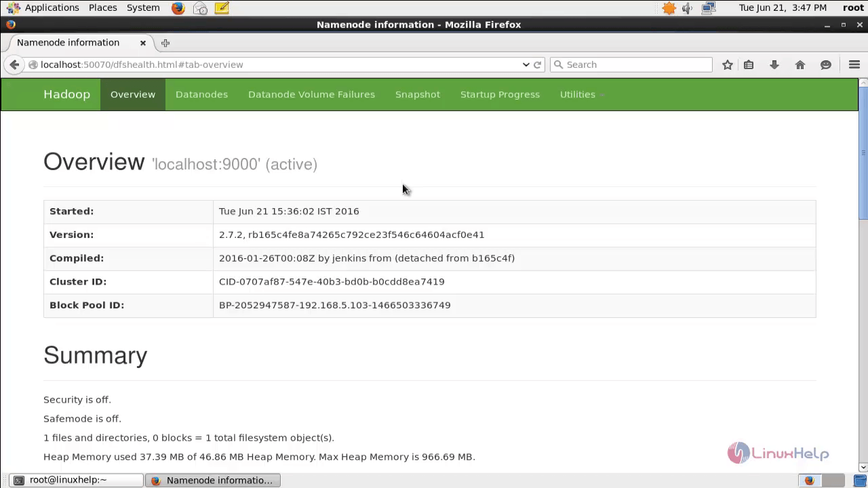Click the date and time clock
The height and width of the screenshot is (488, 868).
pyautogui.click(x=783, y=7)
